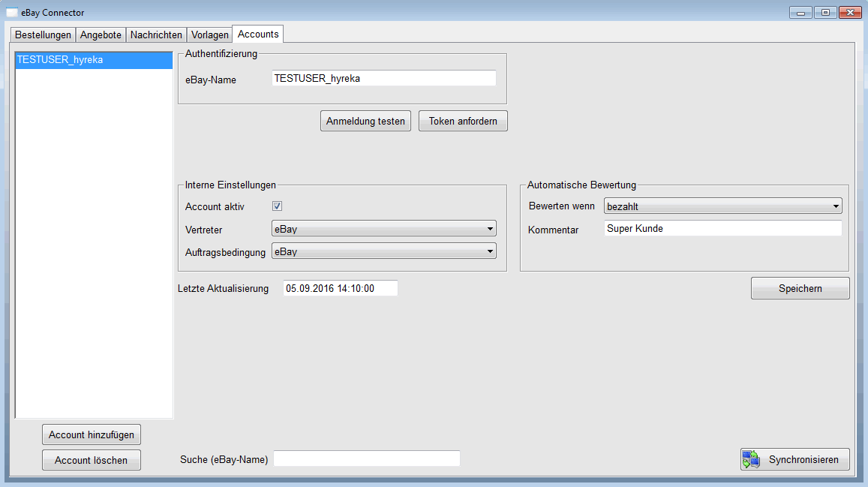
Task: Click the eBay Connector window icon
Action: [x=11, y=12]
